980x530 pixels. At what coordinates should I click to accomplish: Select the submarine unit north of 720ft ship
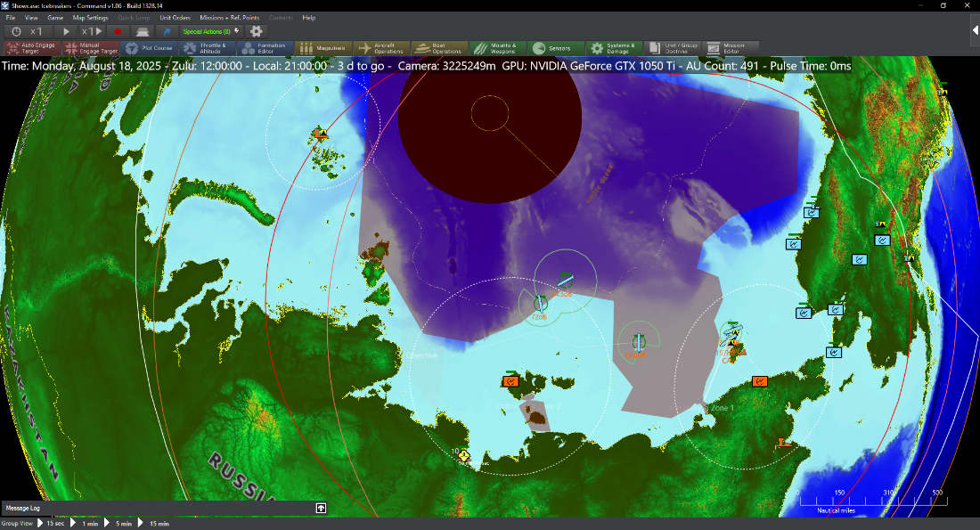point(565,282)
